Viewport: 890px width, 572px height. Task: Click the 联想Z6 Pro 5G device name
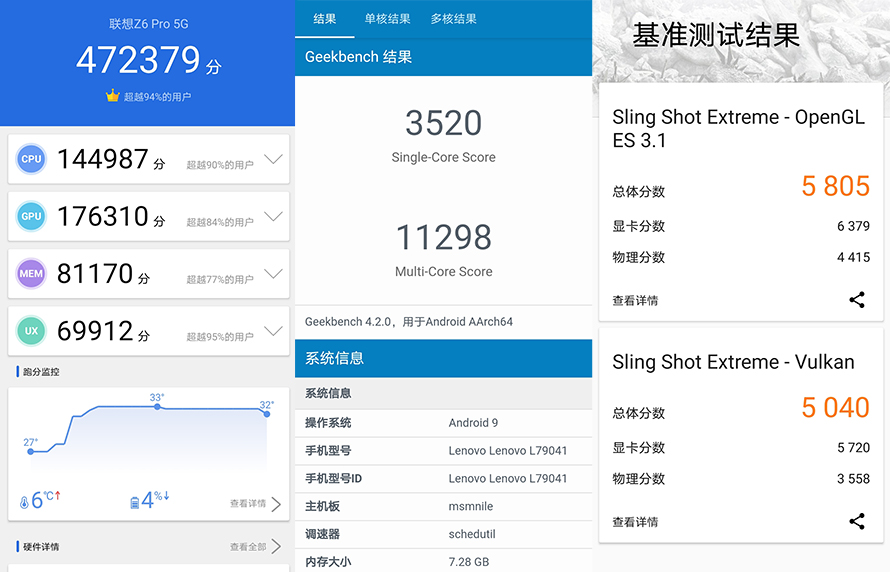pyautogui.click(x=149, y=24)
